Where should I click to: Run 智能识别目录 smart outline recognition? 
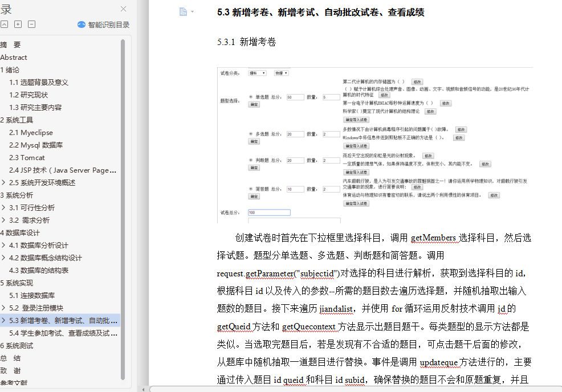click(103, 24)
